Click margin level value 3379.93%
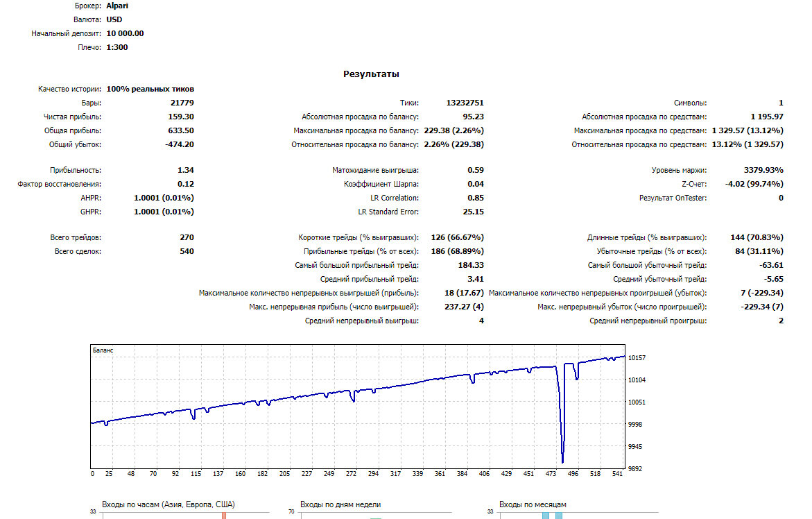 (x=763, y=170)
